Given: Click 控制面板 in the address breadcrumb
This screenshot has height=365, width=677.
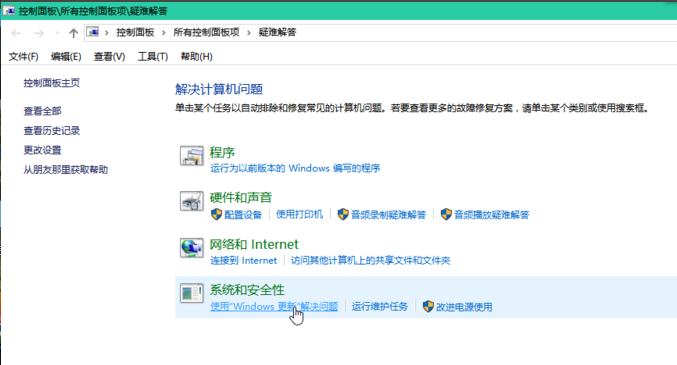Looking at the screenshot, I should coord(135,32).
